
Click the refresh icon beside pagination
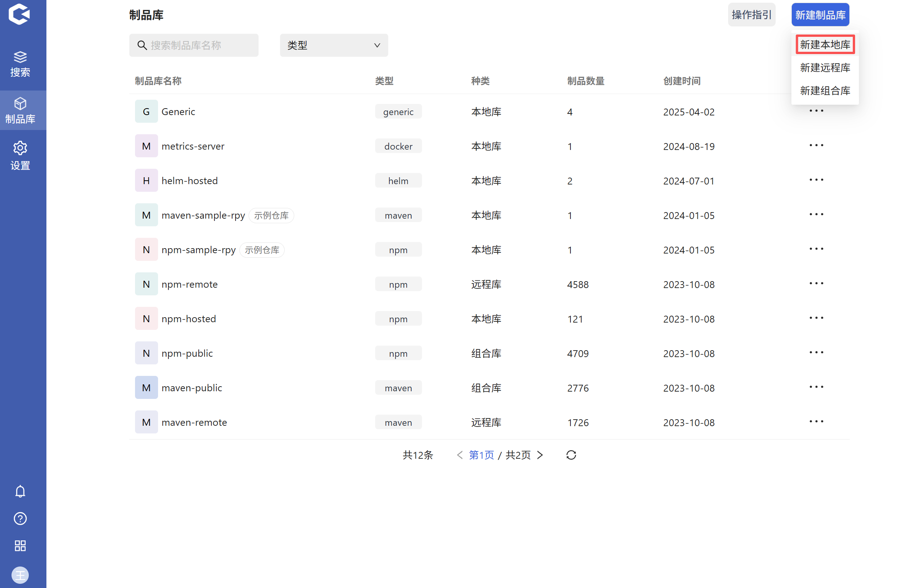pos(571,455)
